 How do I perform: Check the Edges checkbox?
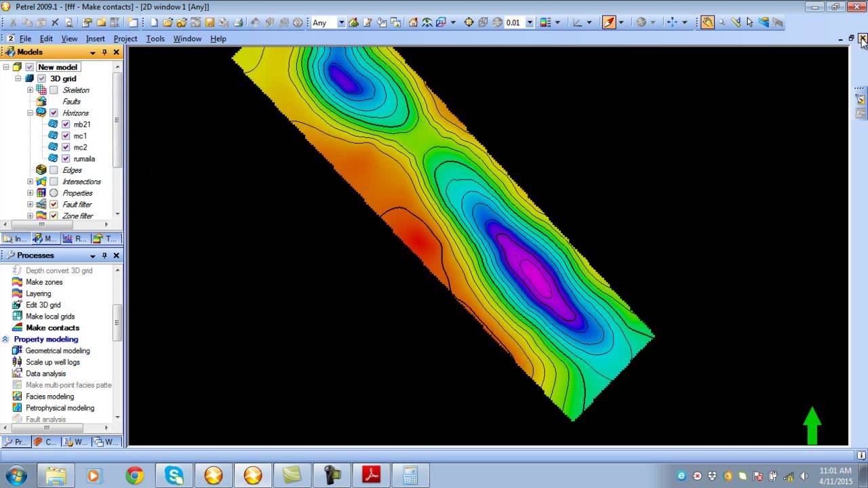(54, 170)
